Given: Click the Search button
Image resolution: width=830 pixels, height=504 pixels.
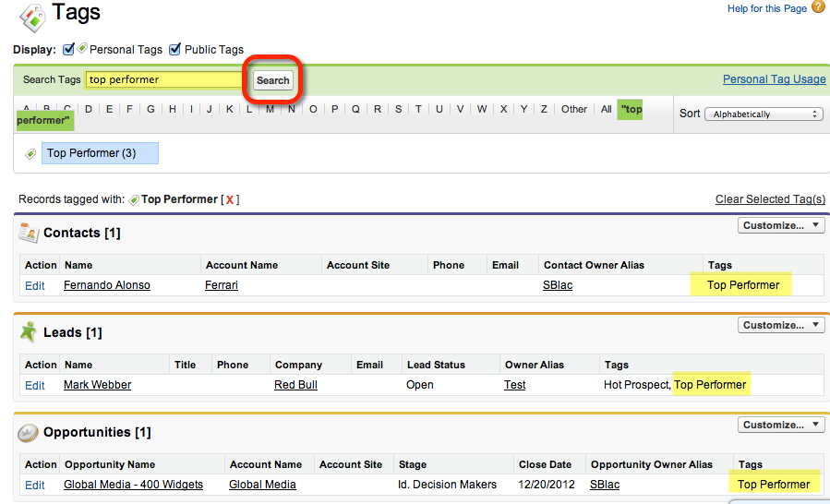Looking at the screenshot, I should [x=273, y=80].
